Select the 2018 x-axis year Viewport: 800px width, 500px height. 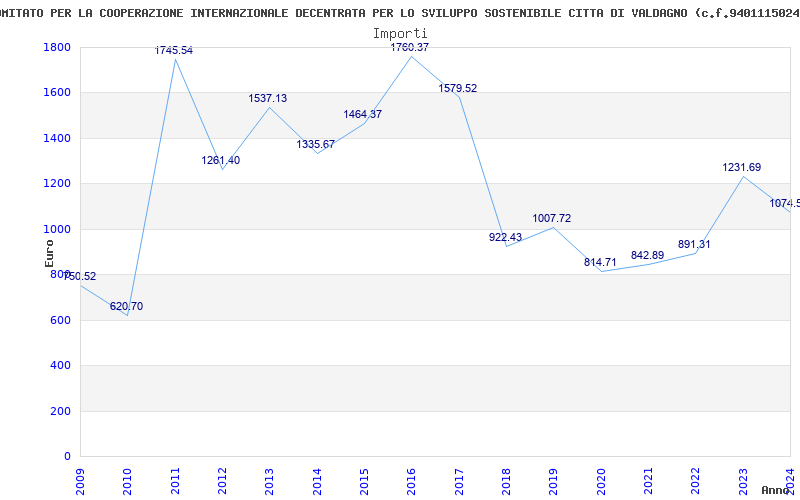click(506, 481)
